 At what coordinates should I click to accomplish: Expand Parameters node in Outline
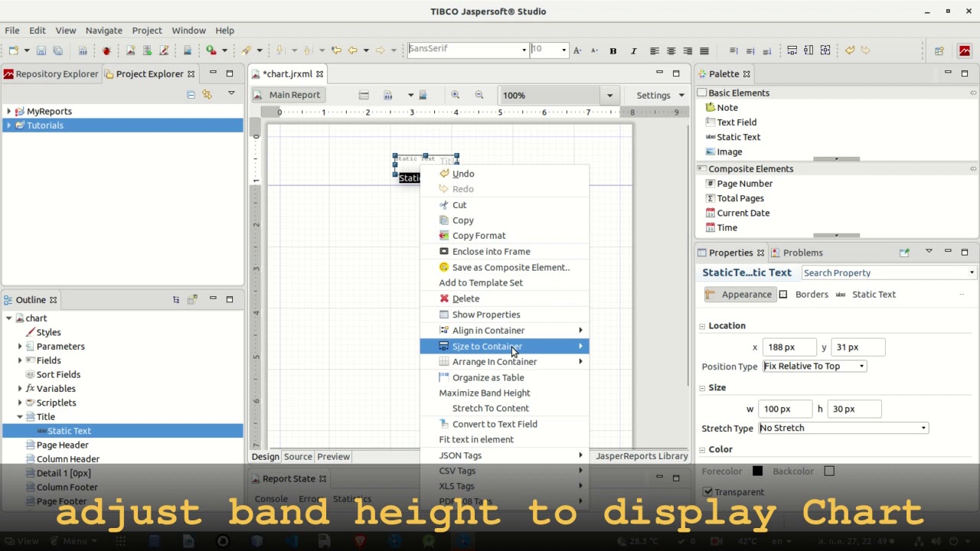click(x=20, y=347)
